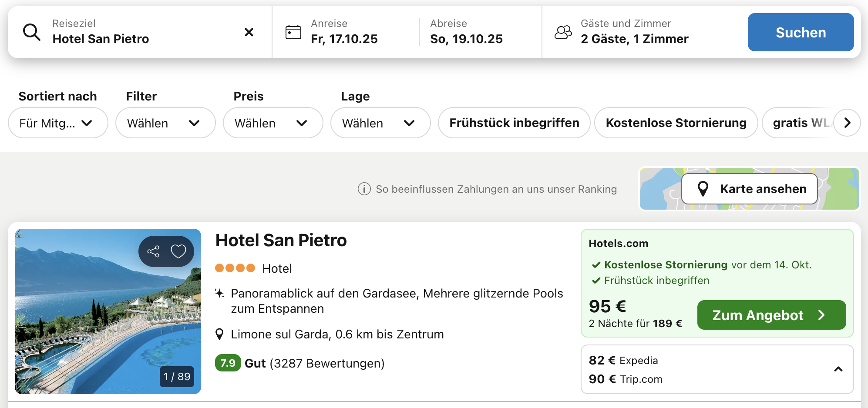
Task: Toggle Kostenlose Stornierung filter
Action: 676,123
